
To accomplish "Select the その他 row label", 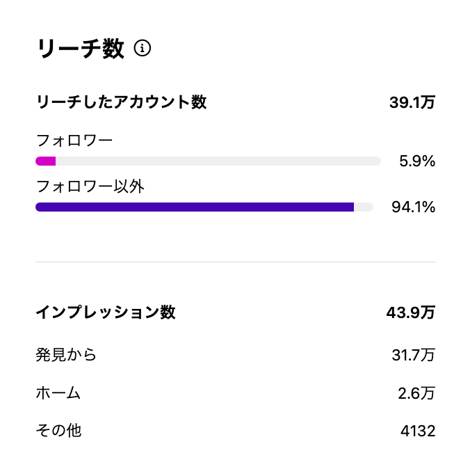I will 58,431.
